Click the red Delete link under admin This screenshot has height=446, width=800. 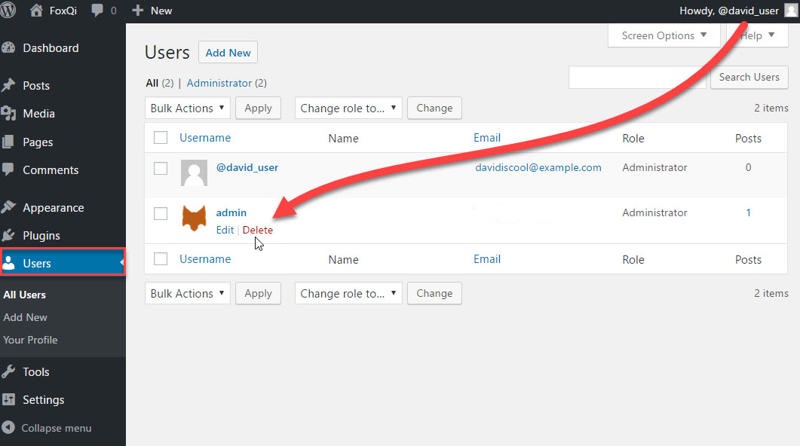pyautogui.click(x=257, y=230)
